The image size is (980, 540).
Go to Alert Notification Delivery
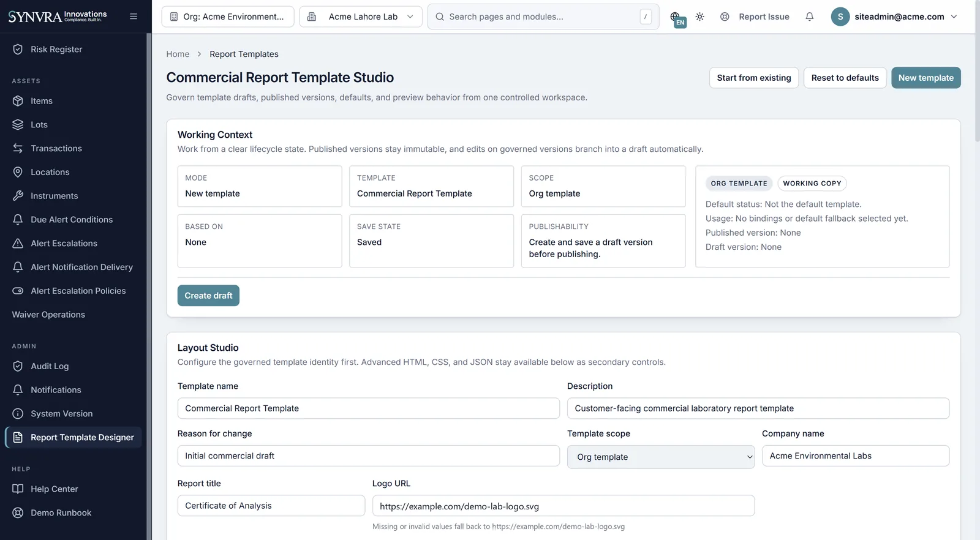[81, 267]
